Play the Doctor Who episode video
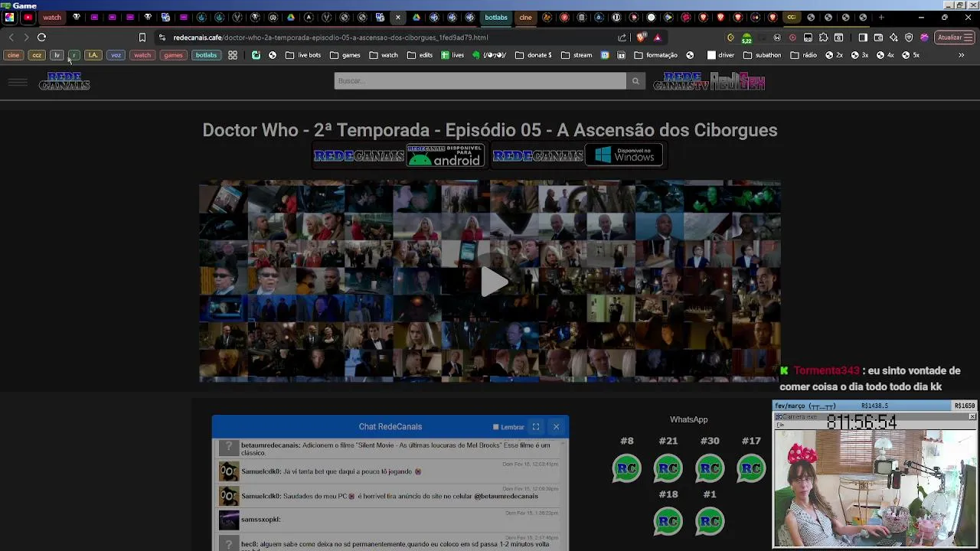The width and height of the screenshot is (980, 551). [x=494, y=282]
